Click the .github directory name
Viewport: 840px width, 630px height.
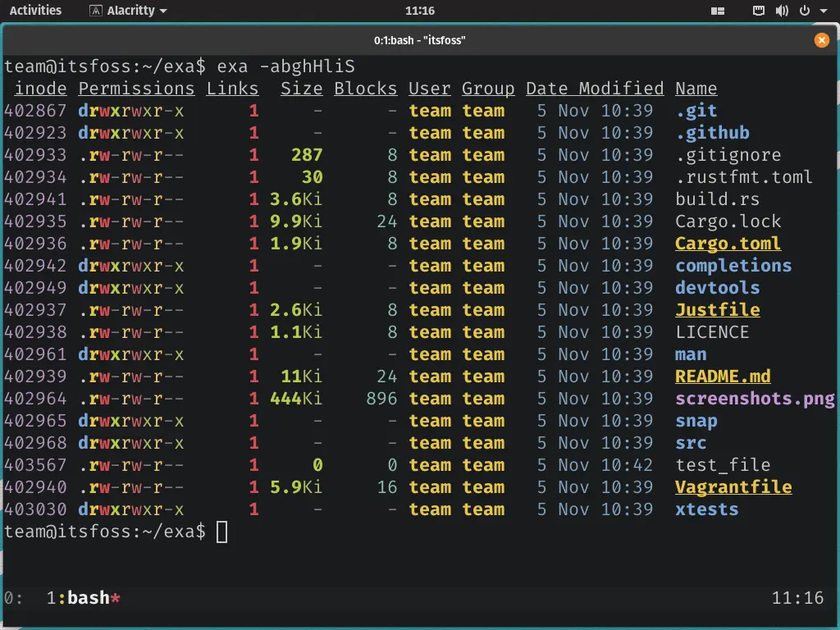(712, 133)
